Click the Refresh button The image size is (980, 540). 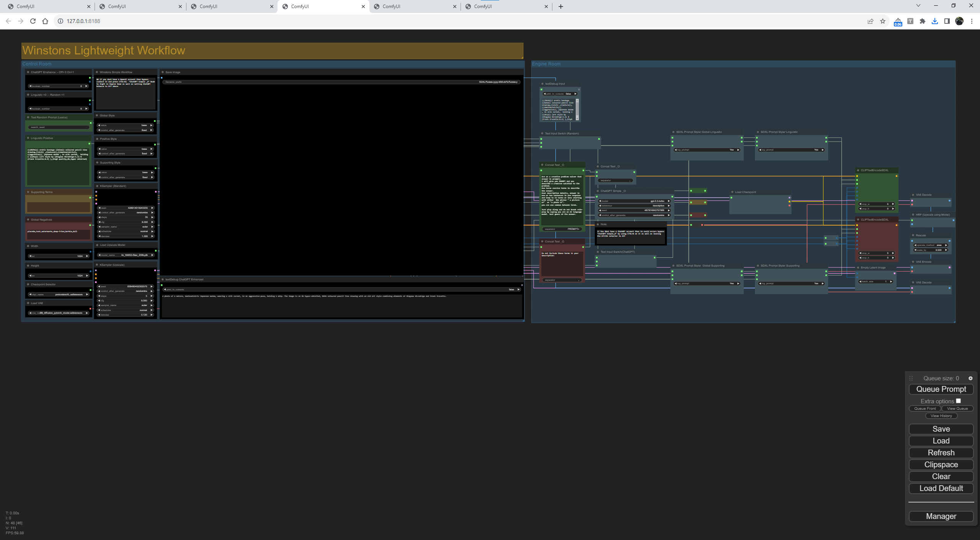coord(941,452)
